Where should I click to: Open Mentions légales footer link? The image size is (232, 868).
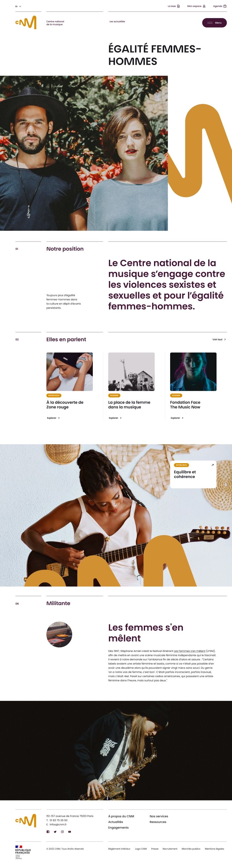click(214, 849)
